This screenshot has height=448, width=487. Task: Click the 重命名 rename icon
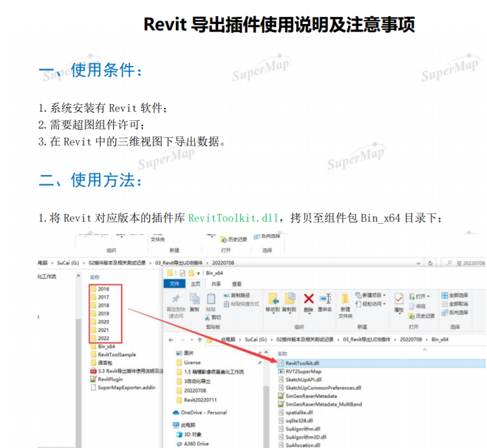tap(325, 299)
